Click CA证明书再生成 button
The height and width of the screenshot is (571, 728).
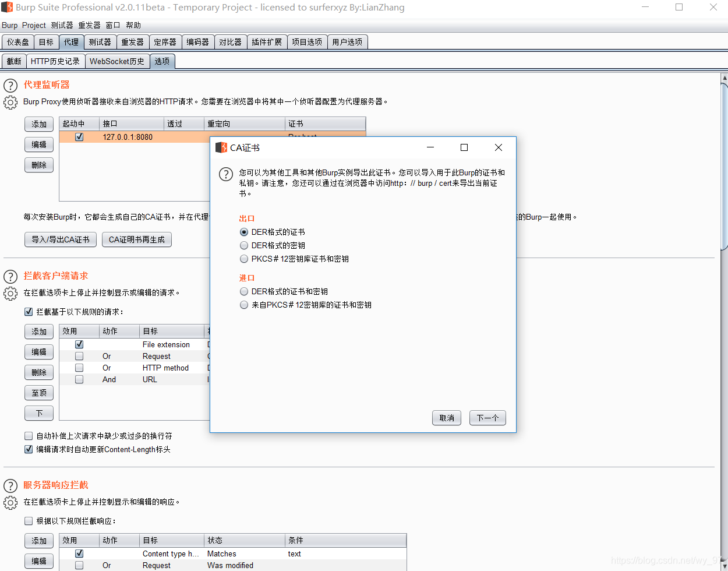tap(137, 239)
